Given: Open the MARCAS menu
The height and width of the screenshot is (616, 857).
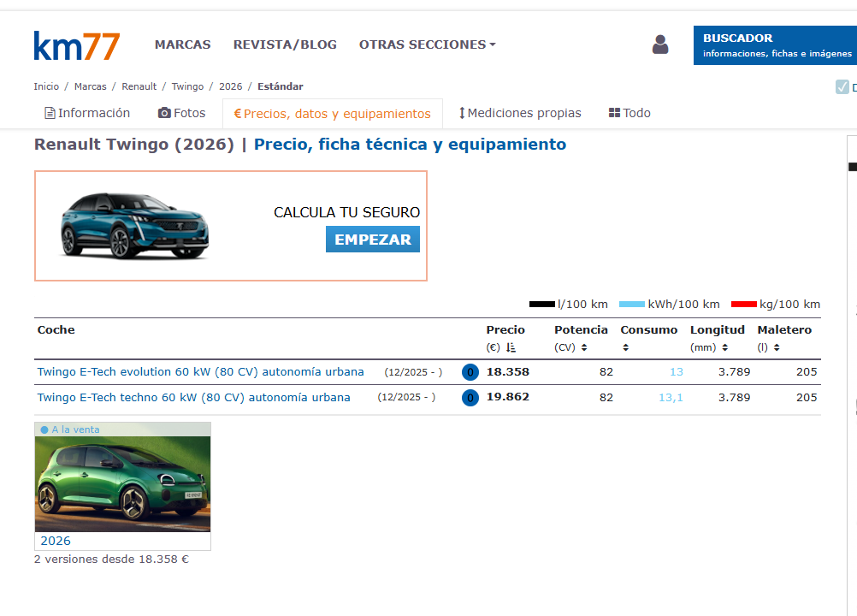Looking at the screenshot, I should pos(182,44).
